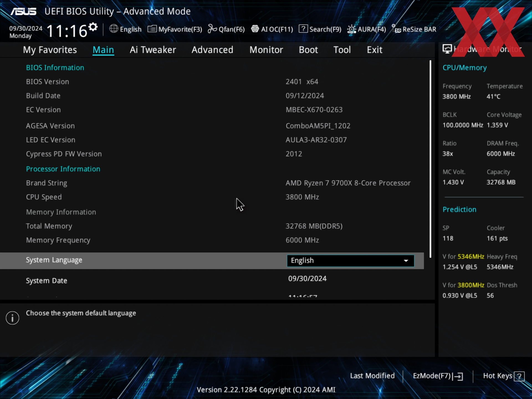Click the 09/30/2024 Monday date header
532x399 pixels.
26,32
